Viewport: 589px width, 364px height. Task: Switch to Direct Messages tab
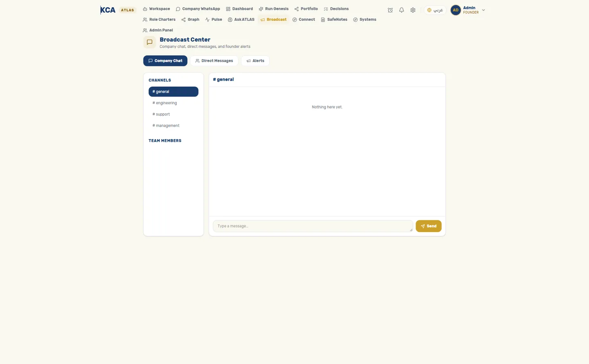pyautogui.click(x=214, y=61)
